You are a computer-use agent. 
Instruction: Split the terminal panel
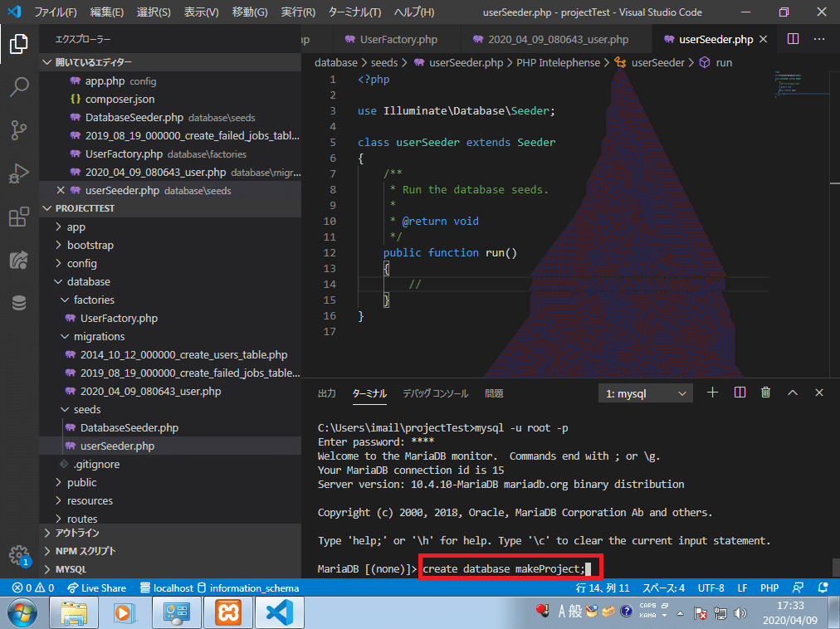[x=740, y=393]
